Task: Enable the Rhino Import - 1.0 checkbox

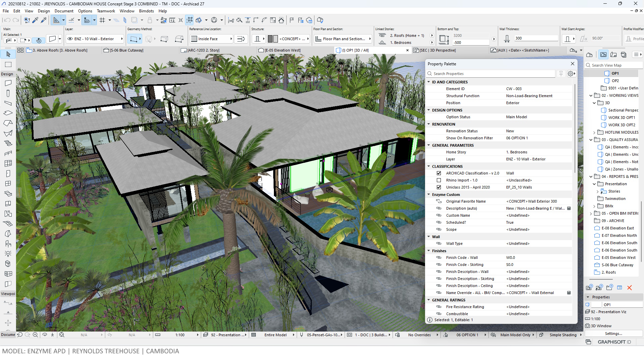Action: tap(438, 181)
